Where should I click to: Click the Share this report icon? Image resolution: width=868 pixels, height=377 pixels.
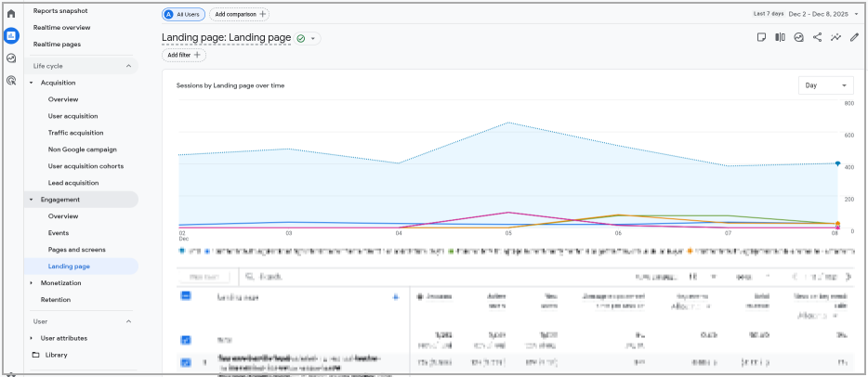(x=817, y=38)
